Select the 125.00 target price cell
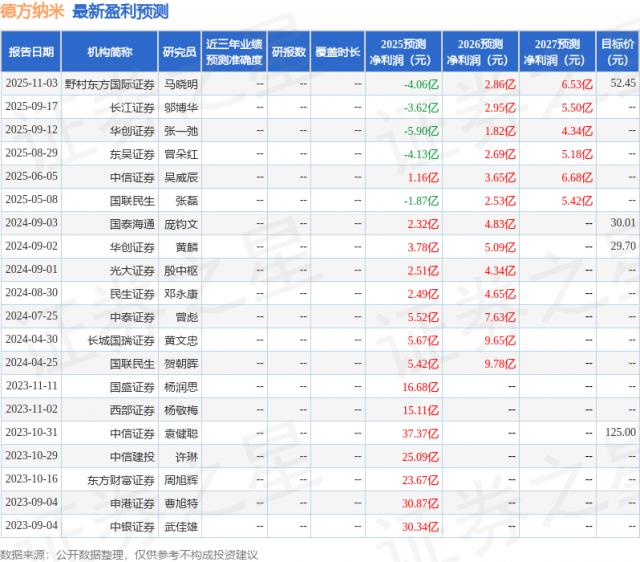640x562 pixels. [x=619, y=432]
